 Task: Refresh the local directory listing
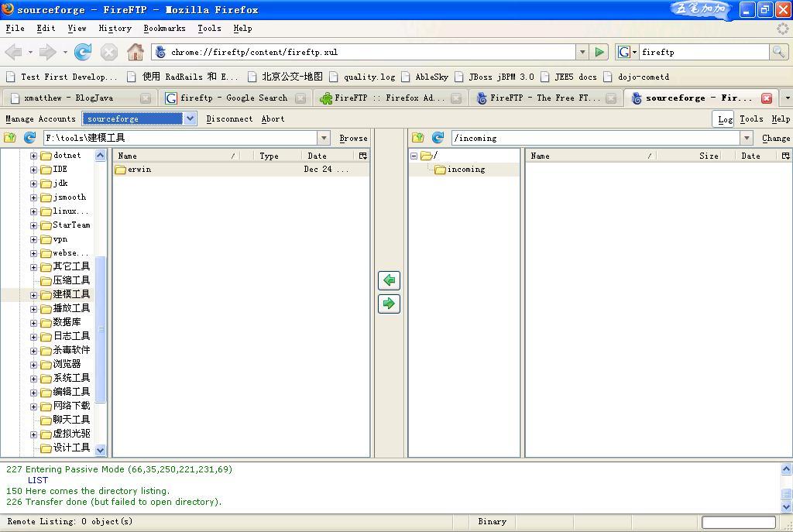pos(30,138)
